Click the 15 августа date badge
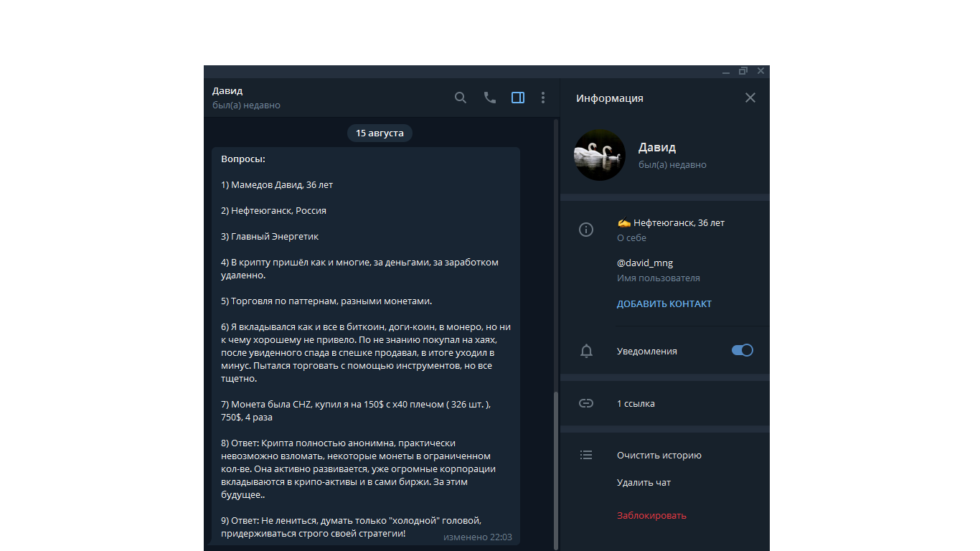Screen dimensions: 980x551 380,133
